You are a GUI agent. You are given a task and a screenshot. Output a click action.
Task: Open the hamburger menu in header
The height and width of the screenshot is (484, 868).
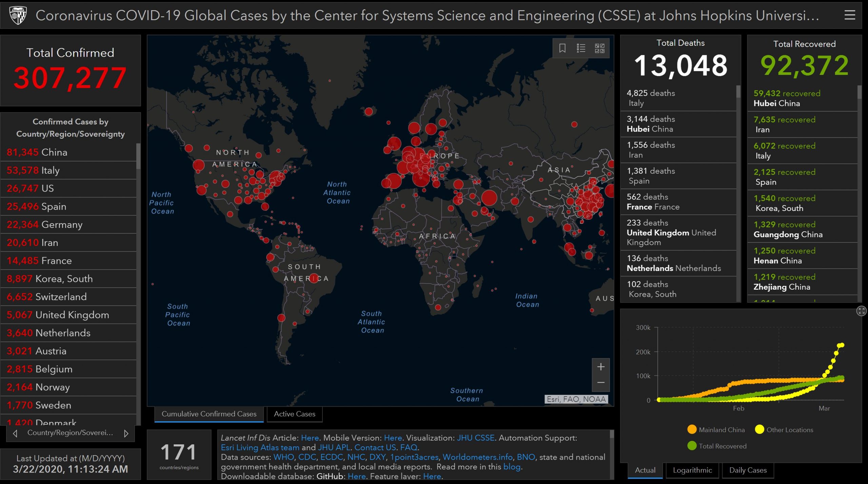coord(849,15)
